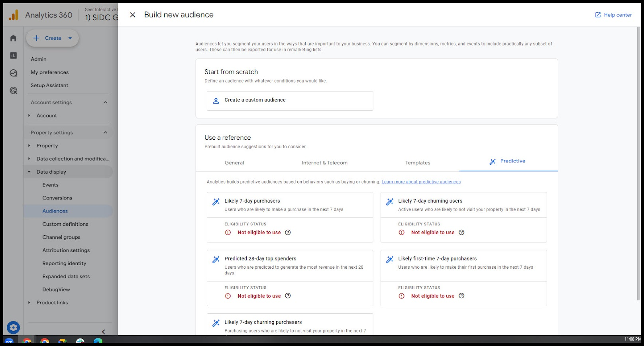Click the Home icon in left rail
This screenshot has width=644, height=346.
[x=14, y=38]
